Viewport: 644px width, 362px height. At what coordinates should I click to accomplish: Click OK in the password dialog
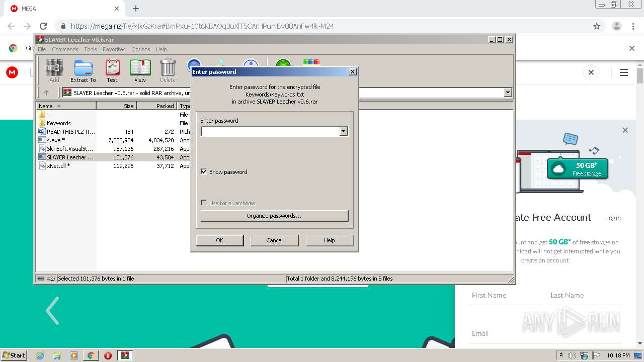pyautogui.click(x=219, y=240)
